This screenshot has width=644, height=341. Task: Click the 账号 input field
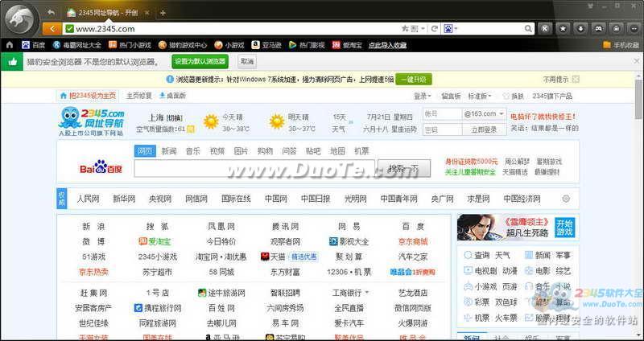442,113
